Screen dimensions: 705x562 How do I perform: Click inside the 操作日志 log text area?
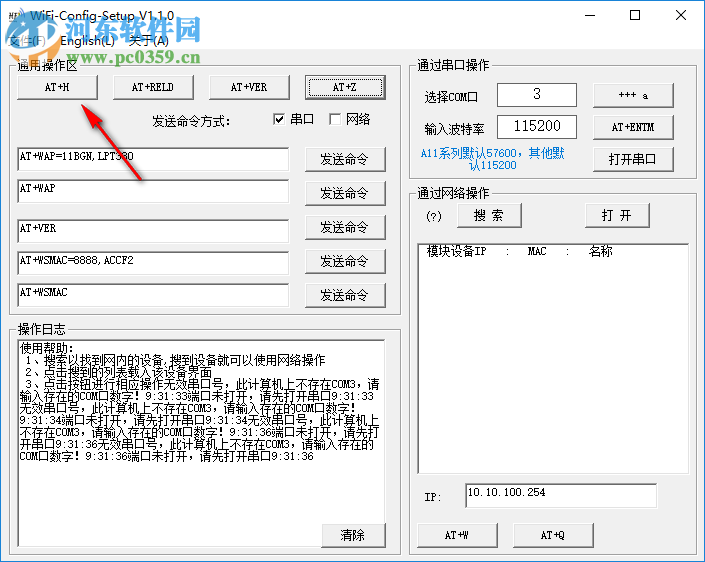[x=201, y=443]
